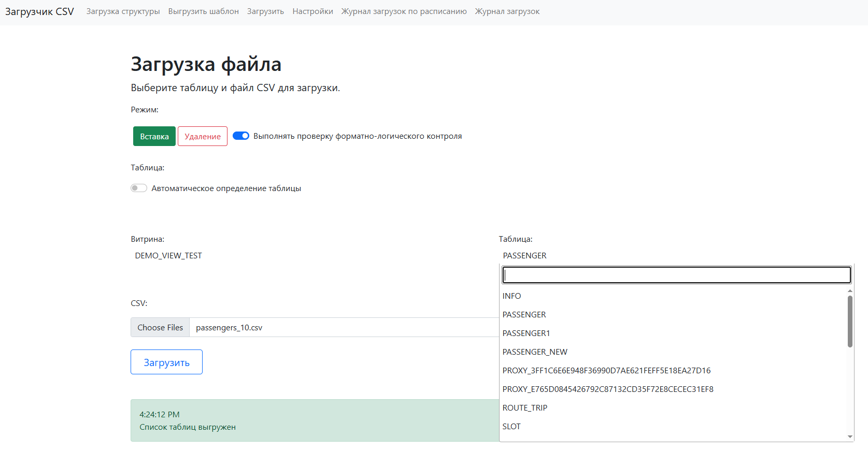Open the Загрузчик CSV home link
Image resolution: width=868 pixels, height=452 pixels.
39,11
